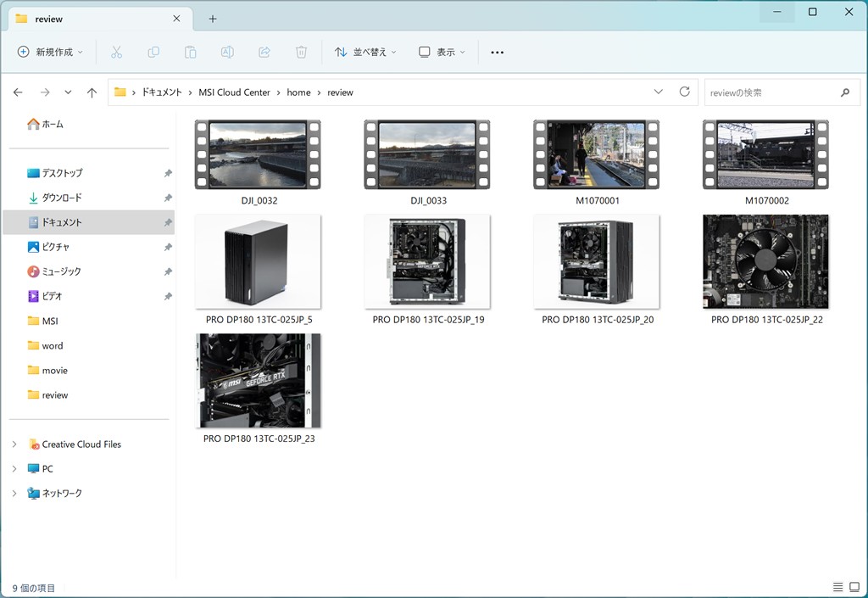Click the Paste clipboard icon
Screen dimensions: 868x598
coord(191,52)
